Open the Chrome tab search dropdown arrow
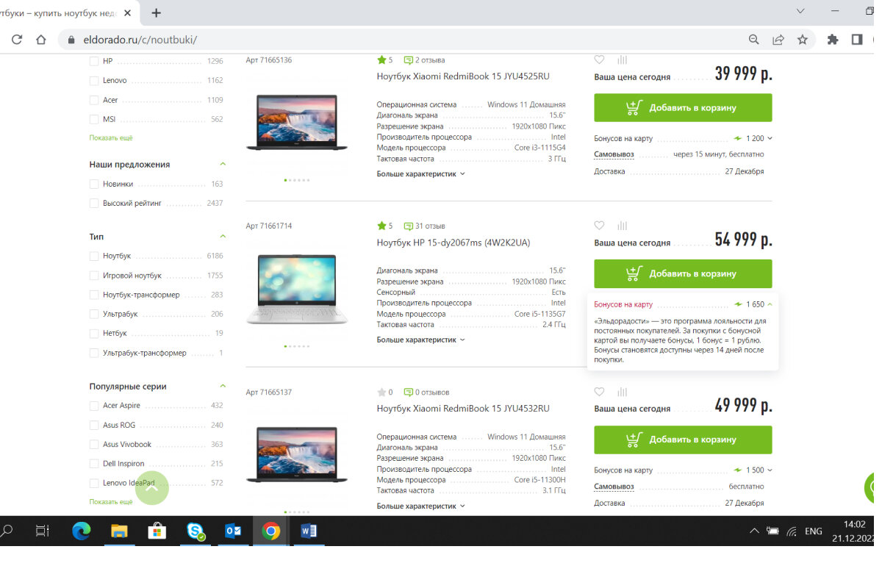This screenshot has width=882, height=588. pyautogui.click(x=800, y=12)
